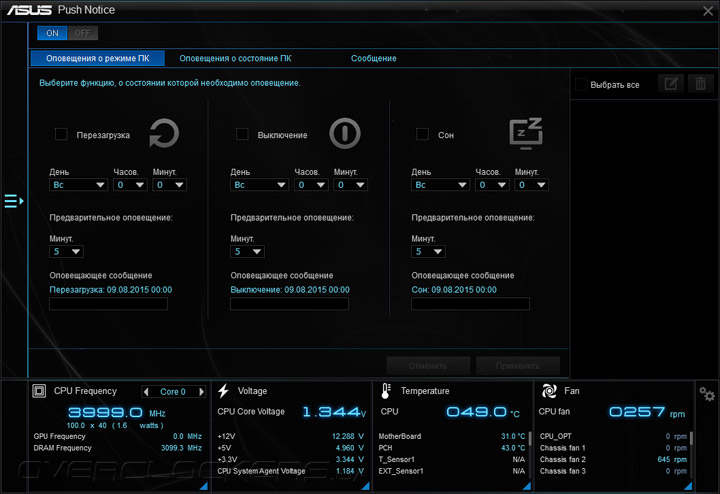Click the shutdown power icon

pyautogui.click(x=344, y=133)
